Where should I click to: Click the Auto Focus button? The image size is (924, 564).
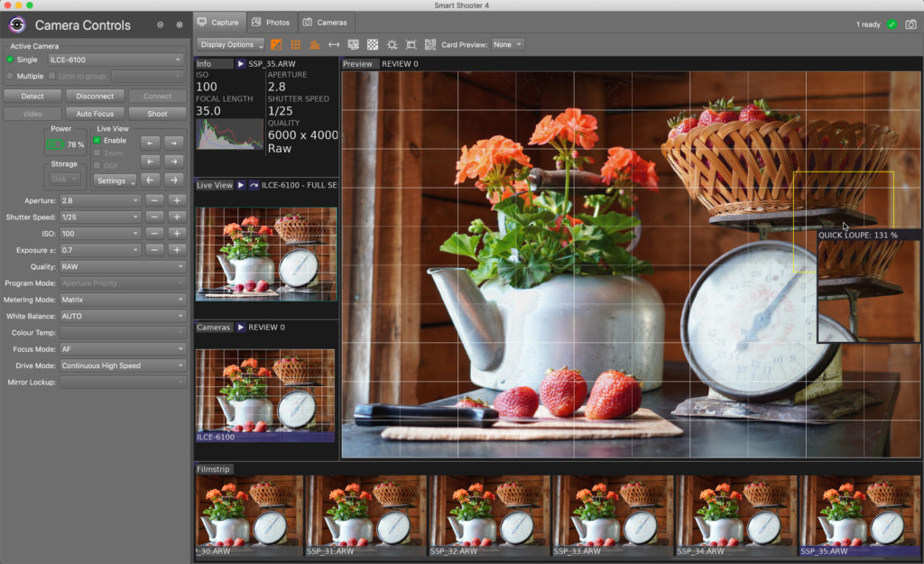point(95,114)
